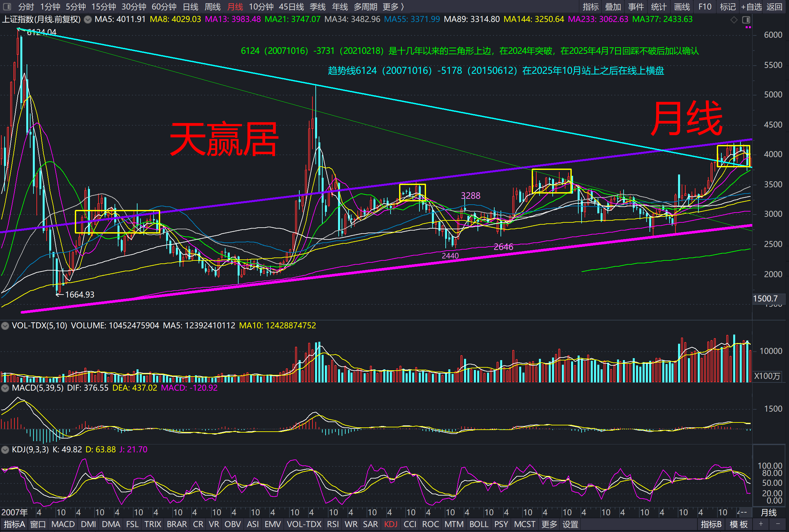
Task: Open the F10 company info
Action: (x=705, y=7)
